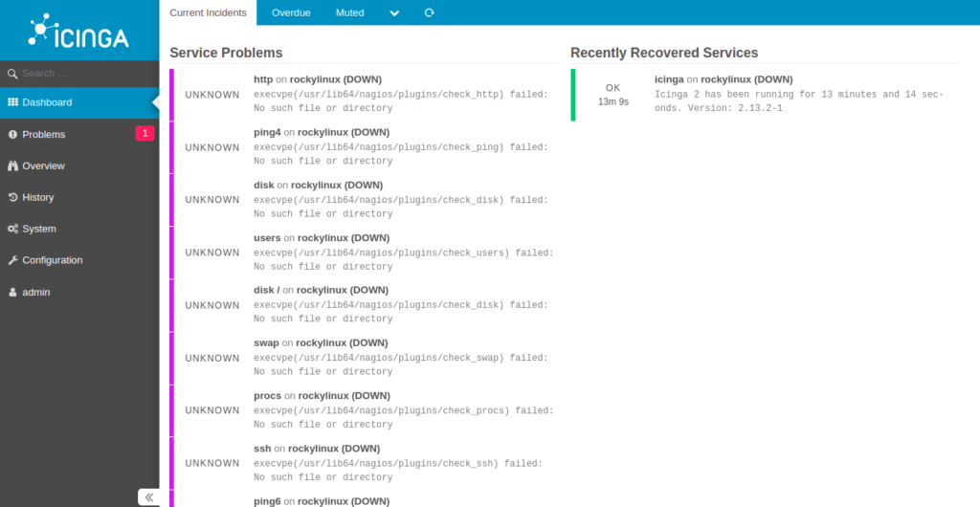Expand the tab dropdown chevron
Image resolution: width=980 pixels, height=507 pixels.
[x=394, y=13]
